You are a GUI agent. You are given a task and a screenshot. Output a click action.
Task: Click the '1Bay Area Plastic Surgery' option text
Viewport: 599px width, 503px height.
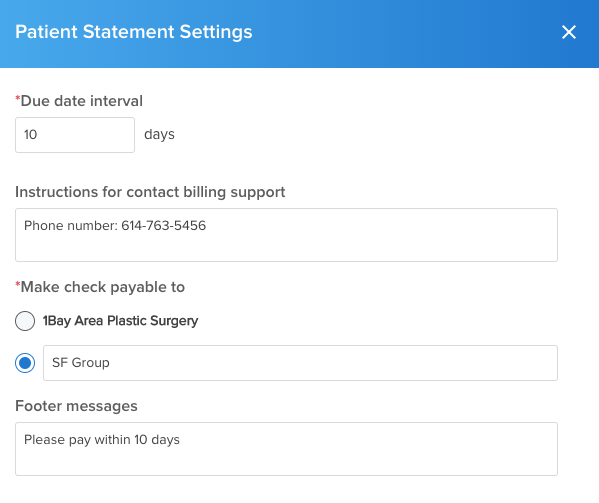pyautogui.click(x=120, y=321)
